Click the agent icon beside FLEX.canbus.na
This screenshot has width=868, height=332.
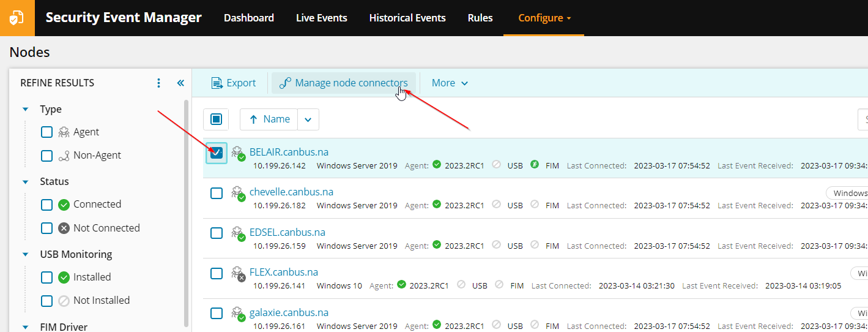[x=238, y=273]
